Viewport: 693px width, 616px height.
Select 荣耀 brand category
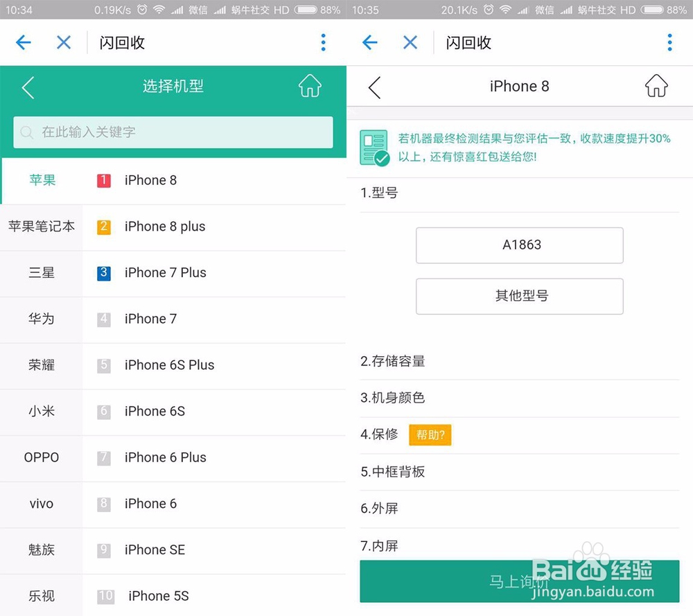pos(41,365)
